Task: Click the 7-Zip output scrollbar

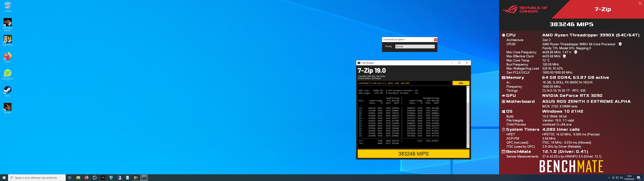Action: (x=468, y=117)
